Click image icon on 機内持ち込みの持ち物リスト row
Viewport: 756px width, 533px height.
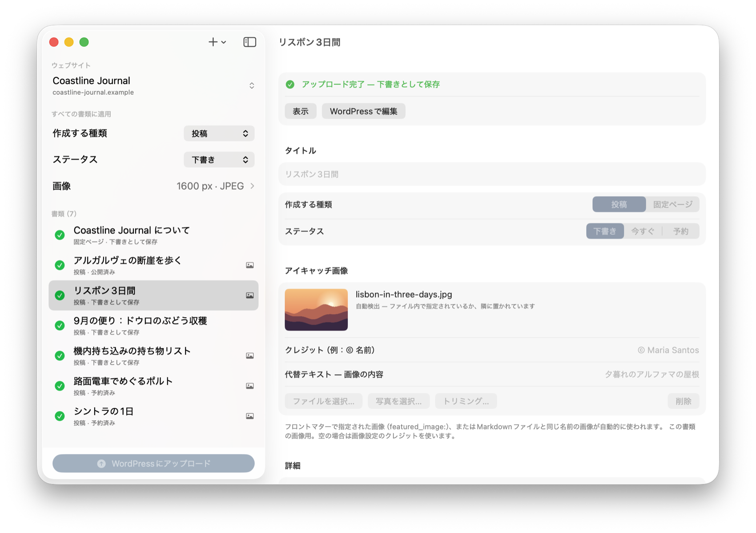250,356
